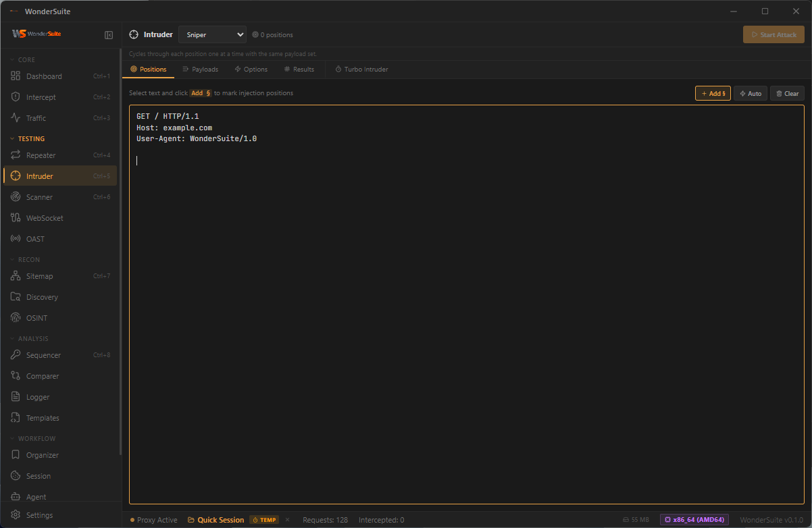This screenshot has width=812, height=528.
Task: Open the Sitemap tree icon
Action: pos(16,276)
